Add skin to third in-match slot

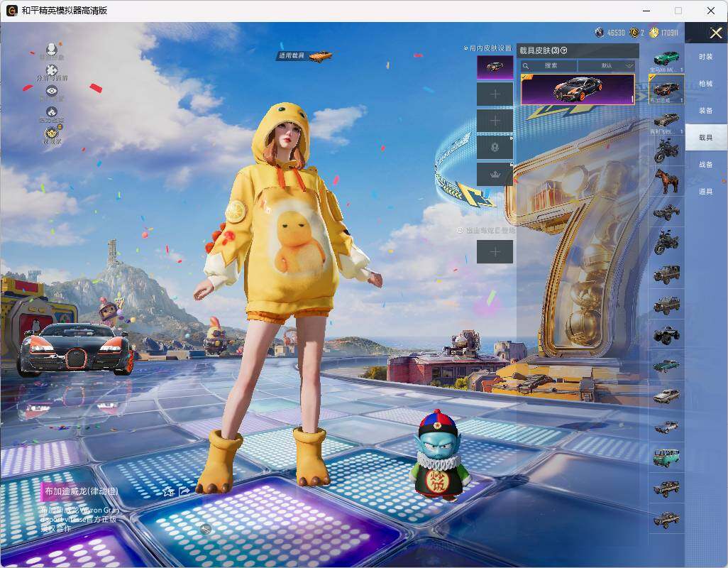click(x=495, y=121)
